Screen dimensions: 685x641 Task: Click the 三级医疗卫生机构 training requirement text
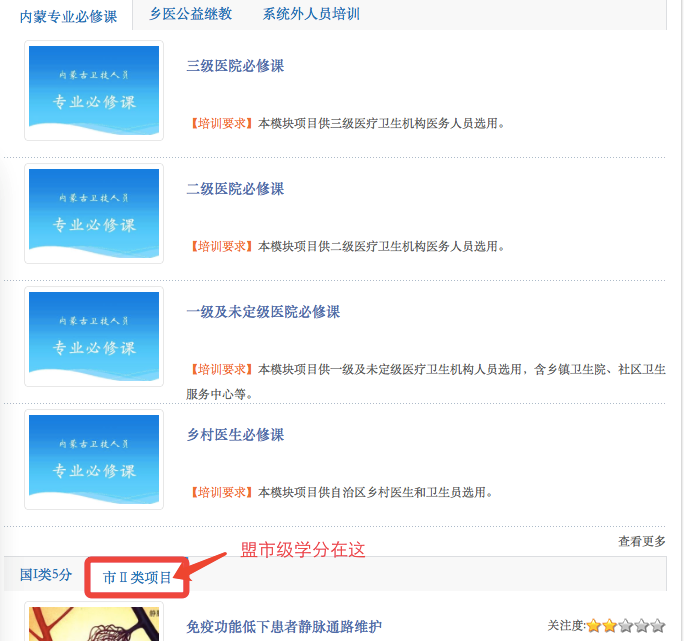point(346,124)
